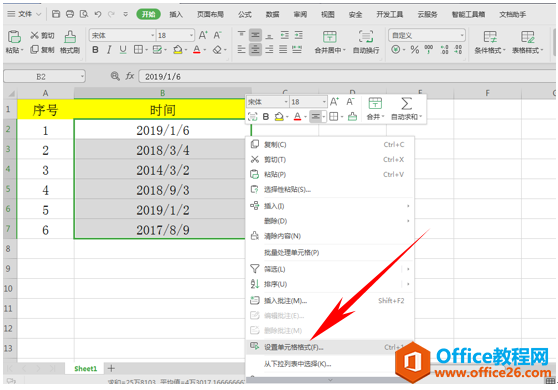The width and height of the screenshot is (558, 390).
Task: Click the red font color A in ribbon
Action: click(196, 50)
